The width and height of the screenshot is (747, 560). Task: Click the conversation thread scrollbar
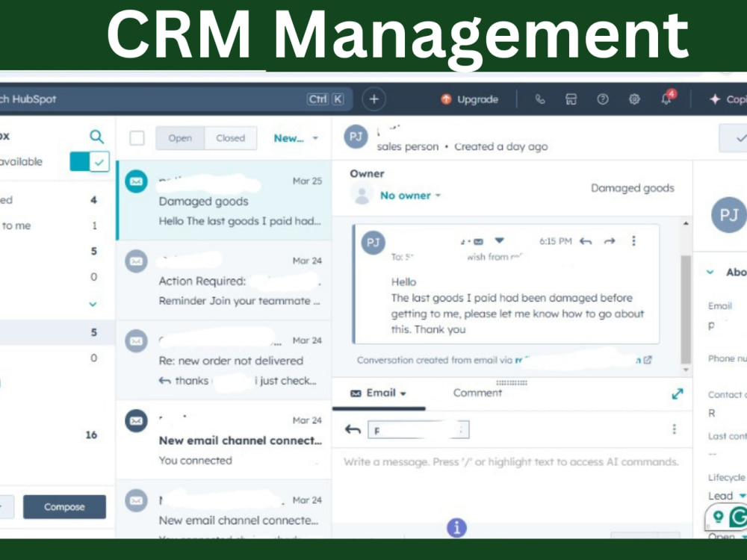tap(686, 310)
